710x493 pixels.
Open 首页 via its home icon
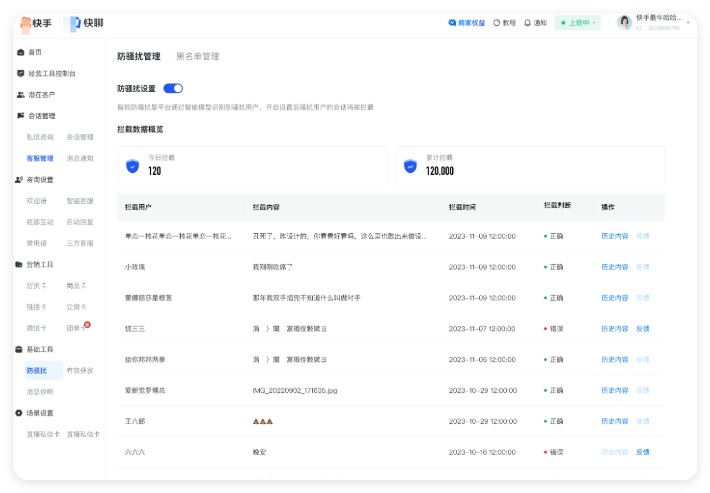click(x=20, y=53)
